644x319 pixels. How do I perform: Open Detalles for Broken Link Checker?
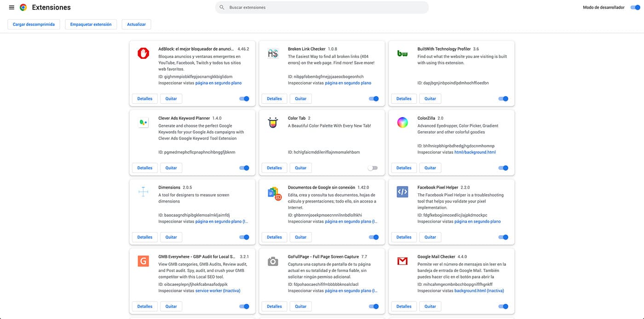(x=275, y=99)
